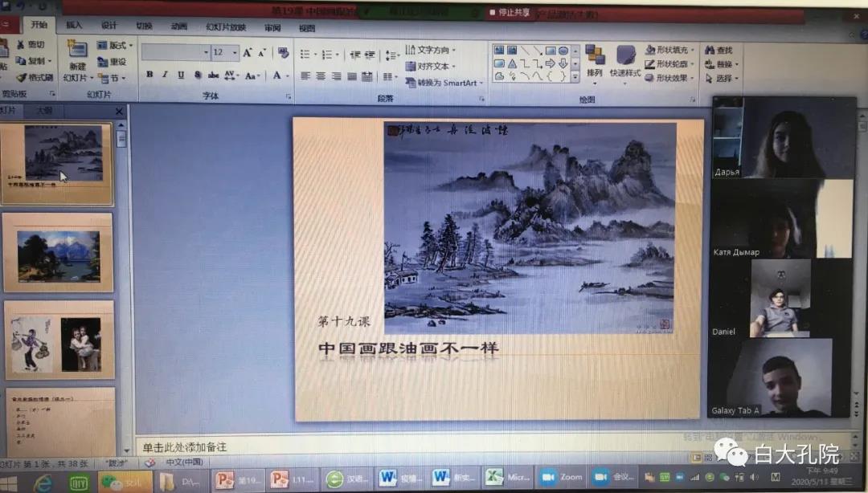This screenshot has height=493, width=868.
Task: Click the Decrease Font Size icon
Action: [x=262, y=52]
